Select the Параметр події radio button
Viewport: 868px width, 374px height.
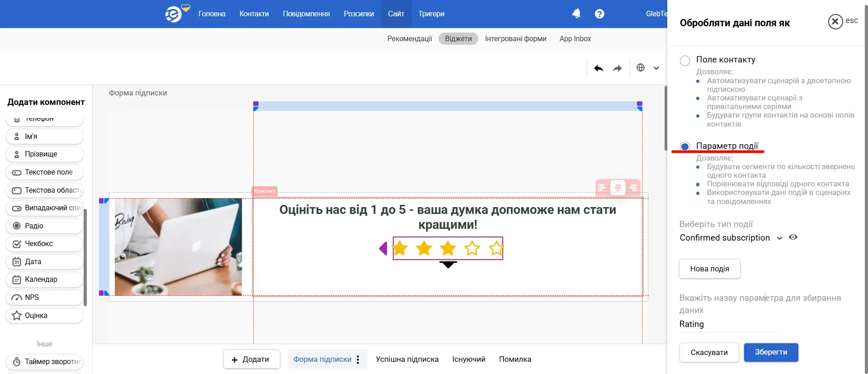[x=685, y=147]
